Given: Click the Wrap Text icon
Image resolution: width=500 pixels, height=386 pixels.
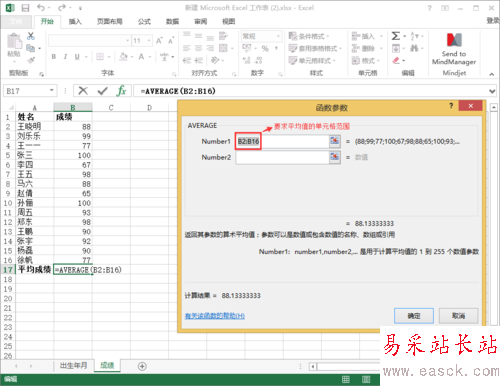Looking at the screenshot, I should point(223,36).
